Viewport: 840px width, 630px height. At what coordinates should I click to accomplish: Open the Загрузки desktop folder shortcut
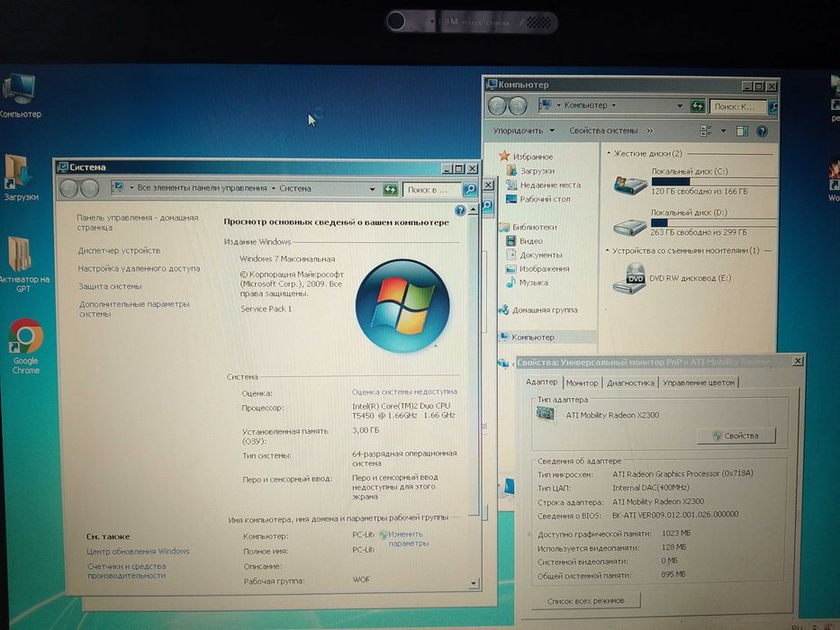pyautogui.click(x=21, y=177)
